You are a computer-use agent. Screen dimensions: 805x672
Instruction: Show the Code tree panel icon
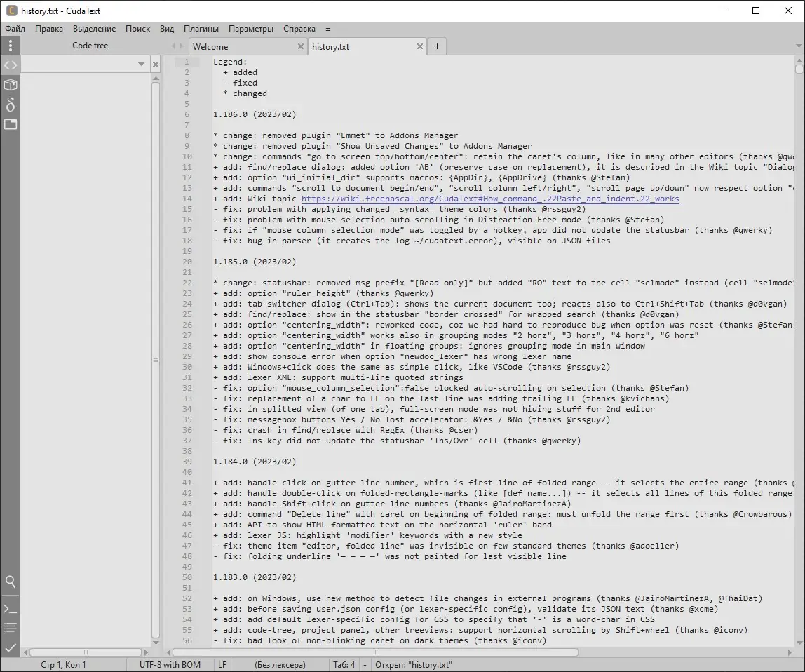tap(11, 65)
